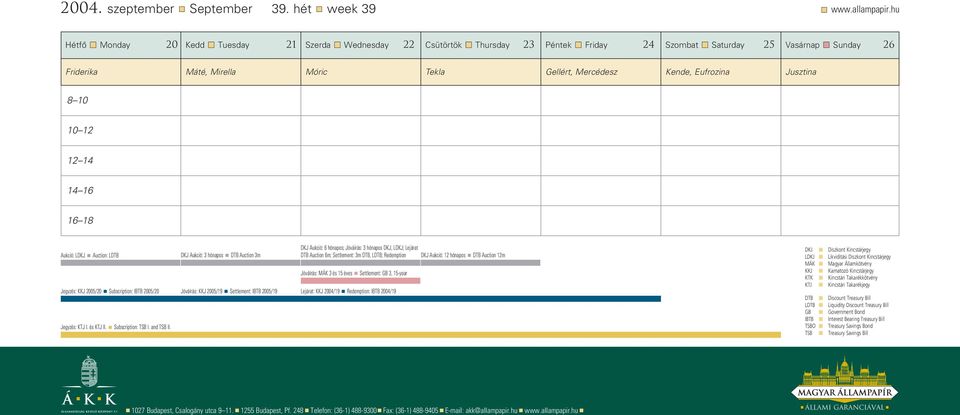The height and width of the screenshot is (415, 960).
Task: Select the Hétfő Monday 20 column header
Action: (121, 45)
